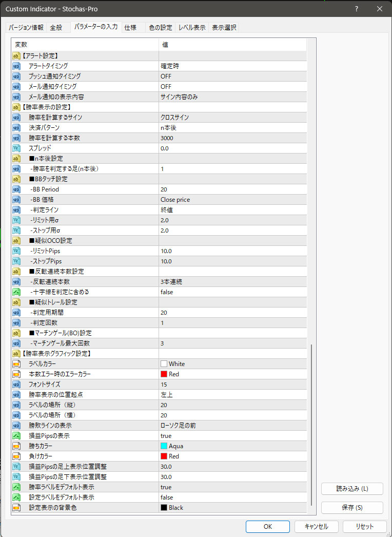The width and height of the screenshot is (392, 537).
Task: Switch to the レベル表示 tab
Action: (192, 28)
